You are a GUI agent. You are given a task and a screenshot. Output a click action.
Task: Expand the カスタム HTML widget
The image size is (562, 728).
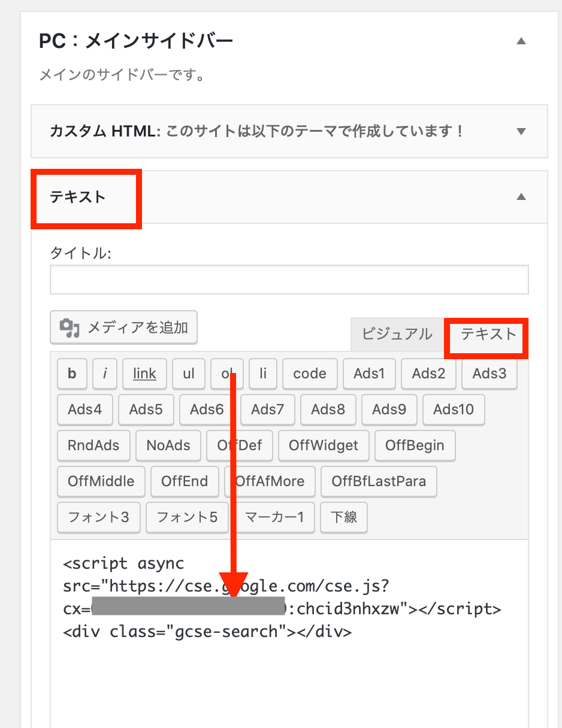521,131
